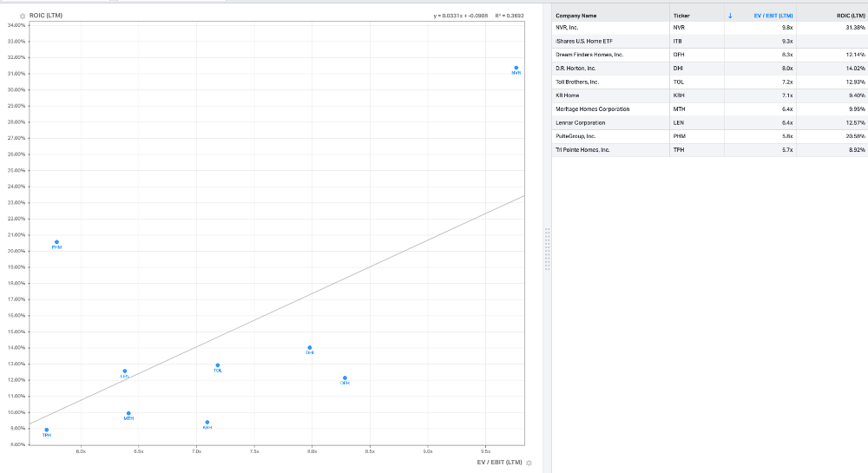
Task: Click the DHI scatter dot
Action: (x=310, y=347)
